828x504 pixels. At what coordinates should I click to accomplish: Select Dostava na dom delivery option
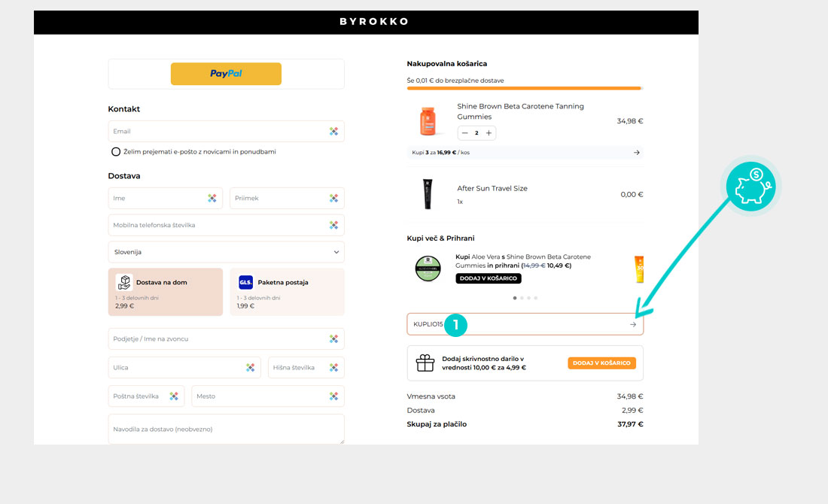(x=166, y=292)
